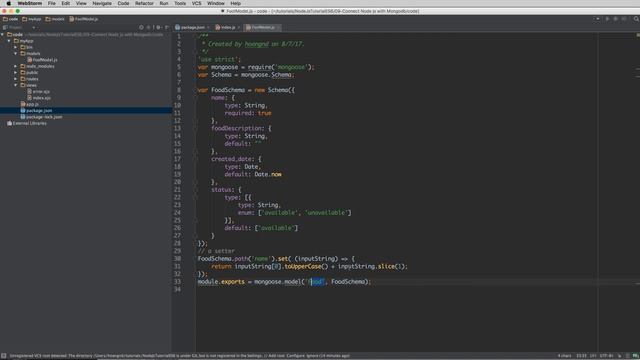Hide the Project tool window
Image resolution: width=640 pixels, height=360 pixels.
(167, 27)
